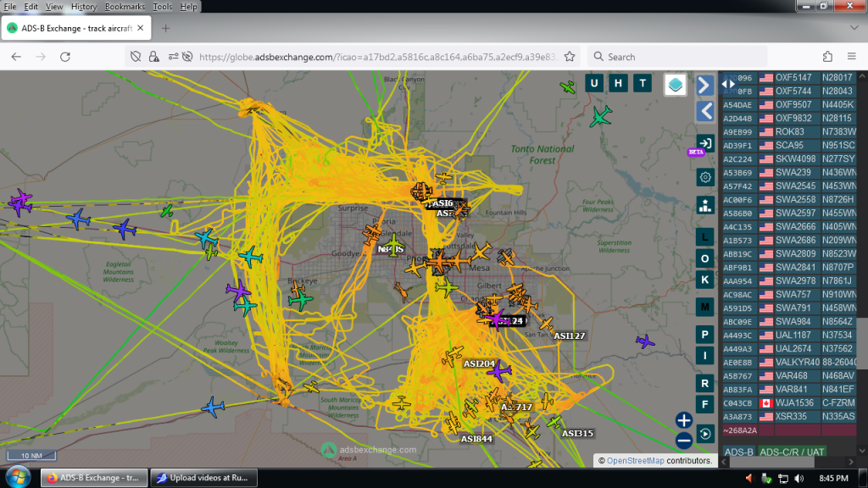Toggle the I isolate button
Screen dimensions: 868x488
704,356
